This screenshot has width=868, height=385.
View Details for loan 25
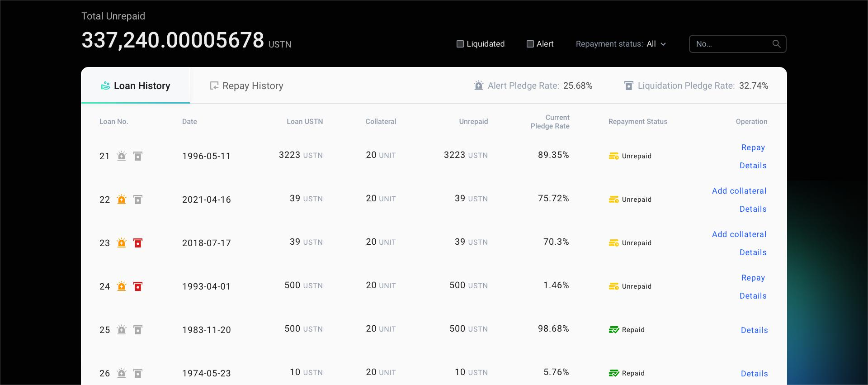[755, 330]
